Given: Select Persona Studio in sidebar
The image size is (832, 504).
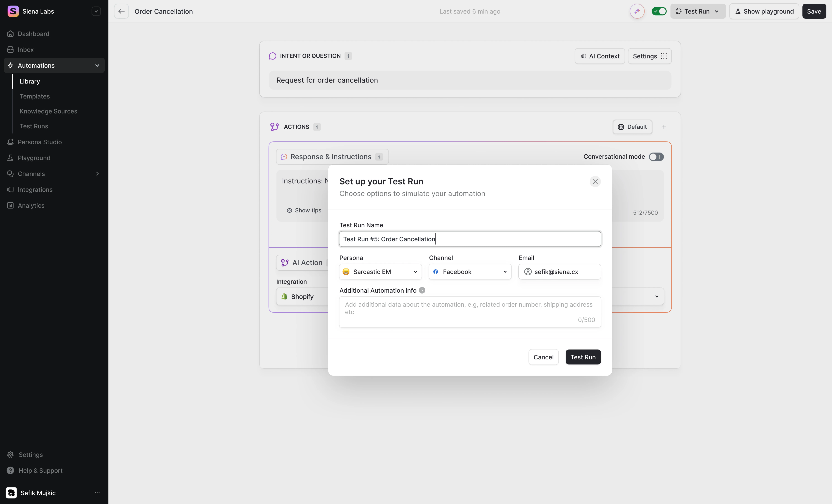Looking at the screenshot, I should [40, 142].
